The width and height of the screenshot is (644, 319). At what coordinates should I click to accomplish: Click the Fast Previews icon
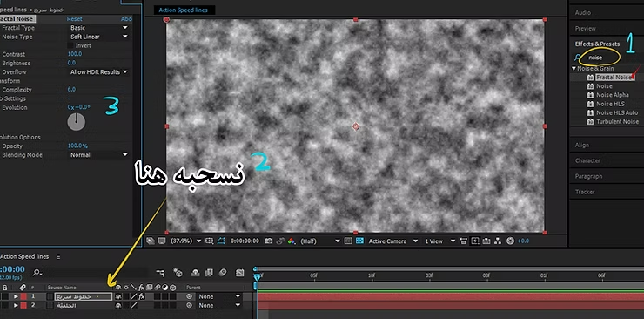(x=475, y=241)
